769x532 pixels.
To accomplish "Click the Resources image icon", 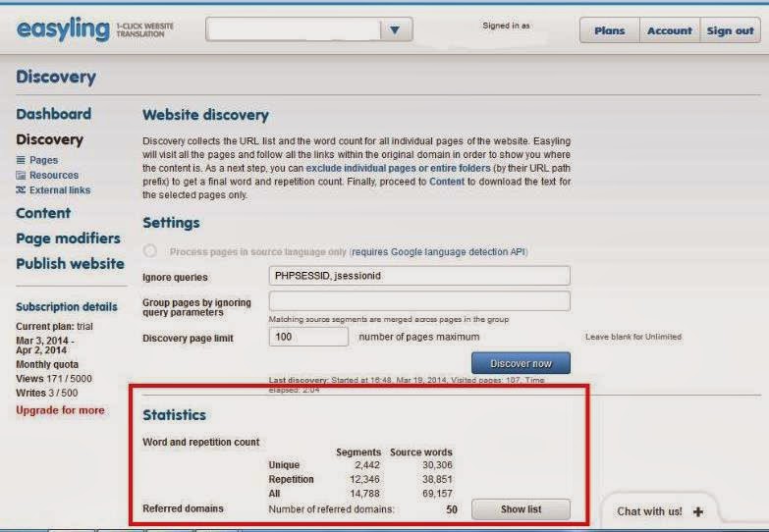I will tap(21, 175).
